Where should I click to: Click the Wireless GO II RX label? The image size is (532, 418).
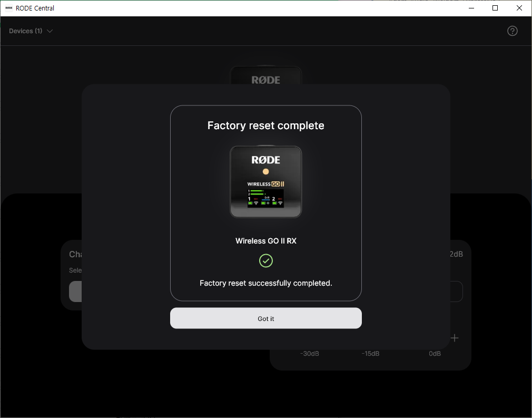pos(265,241)
